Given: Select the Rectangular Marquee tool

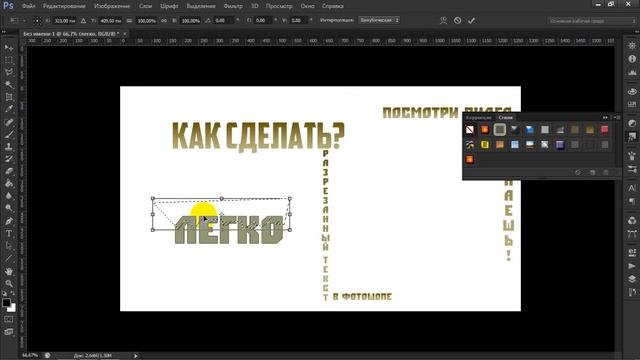Looking at the screenshot, I should click(9, 60).
